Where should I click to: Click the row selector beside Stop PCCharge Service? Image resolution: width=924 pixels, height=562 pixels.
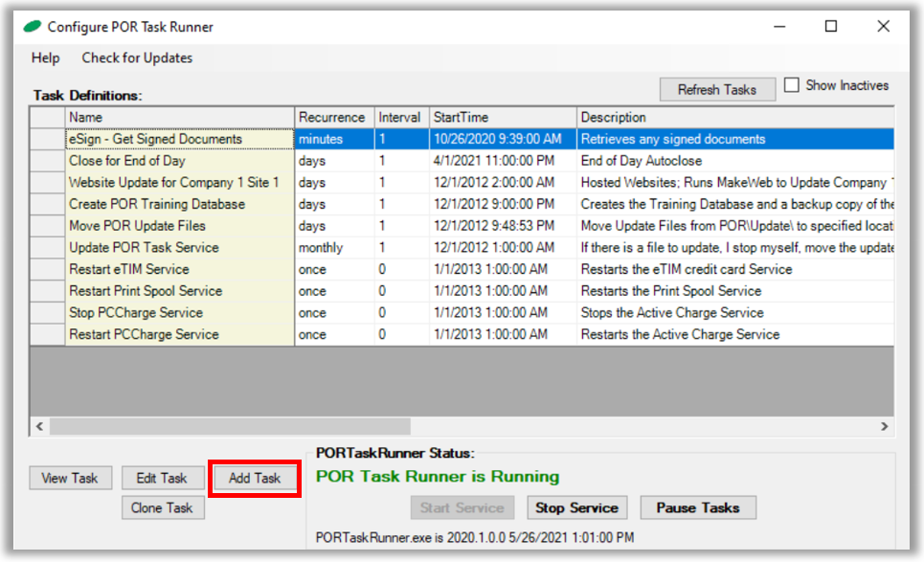[47, 312]
